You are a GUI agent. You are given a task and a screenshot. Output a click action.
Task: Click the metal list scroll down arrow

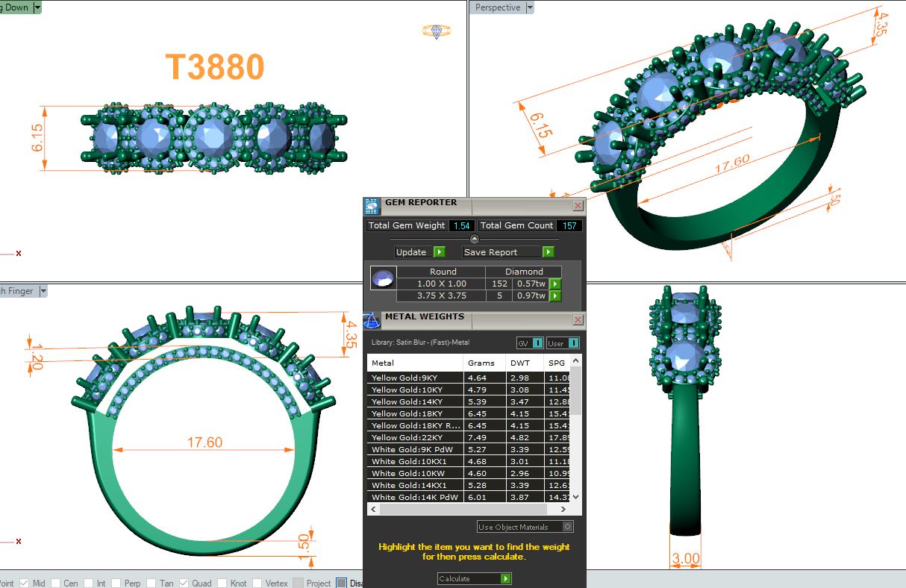tap(575, 497)
